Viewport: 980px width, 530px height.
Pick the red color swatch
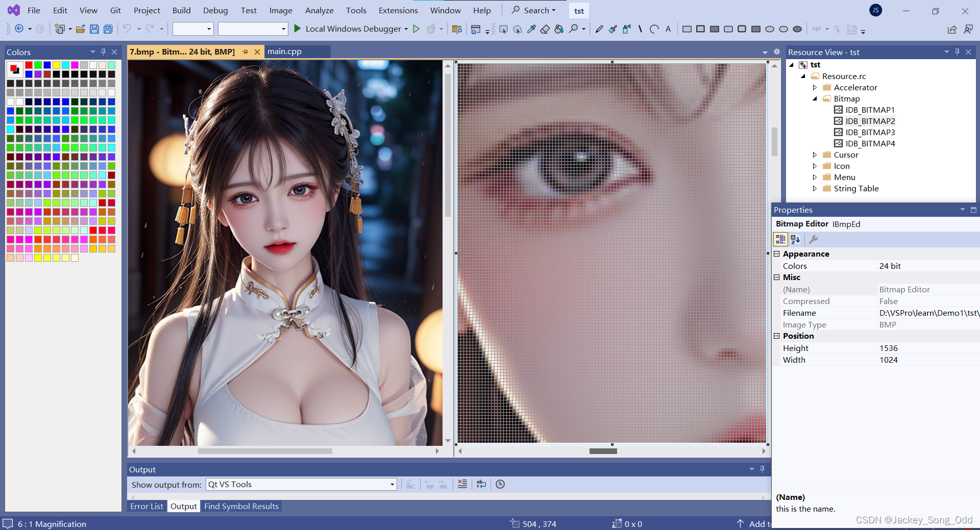tap(29, 65)
